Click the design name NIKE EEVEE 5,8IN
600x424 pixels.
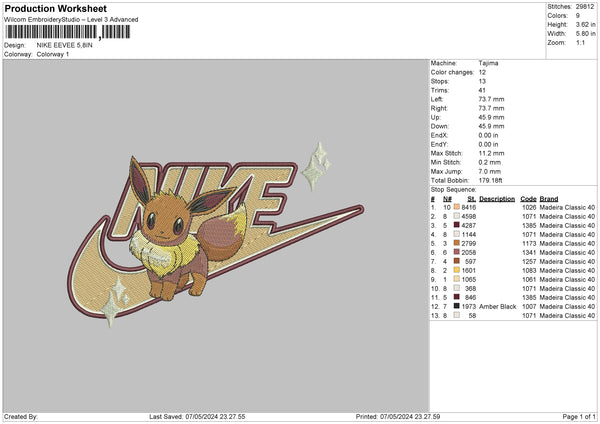click(66, 45)
